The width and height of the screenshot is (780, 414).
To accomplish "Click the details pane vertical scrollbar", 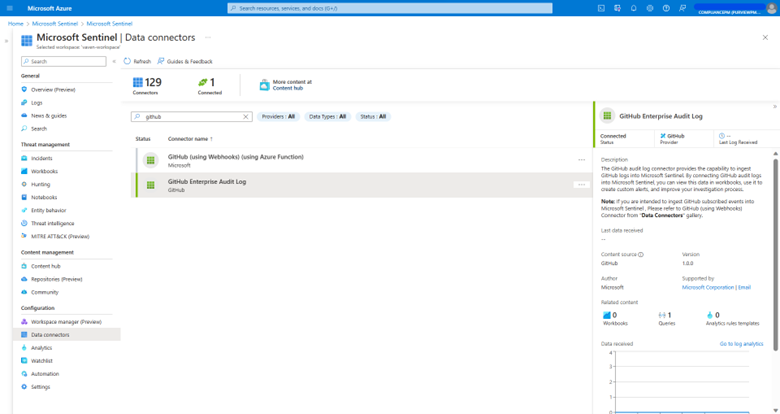I will (775, 254).
